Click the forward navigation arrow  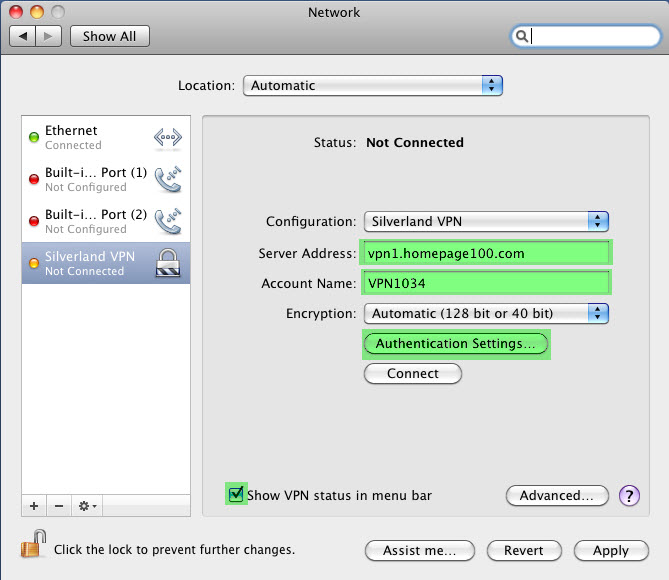49,36
